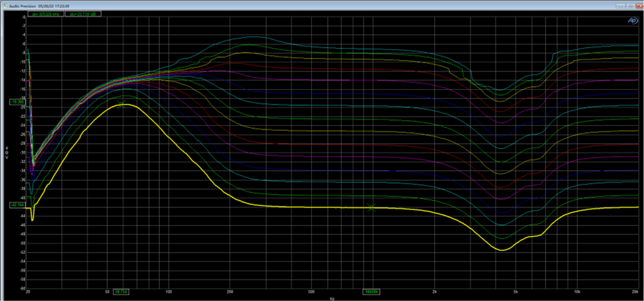Click the Hz axis unit label
The image size is (644, 301).
332,298
